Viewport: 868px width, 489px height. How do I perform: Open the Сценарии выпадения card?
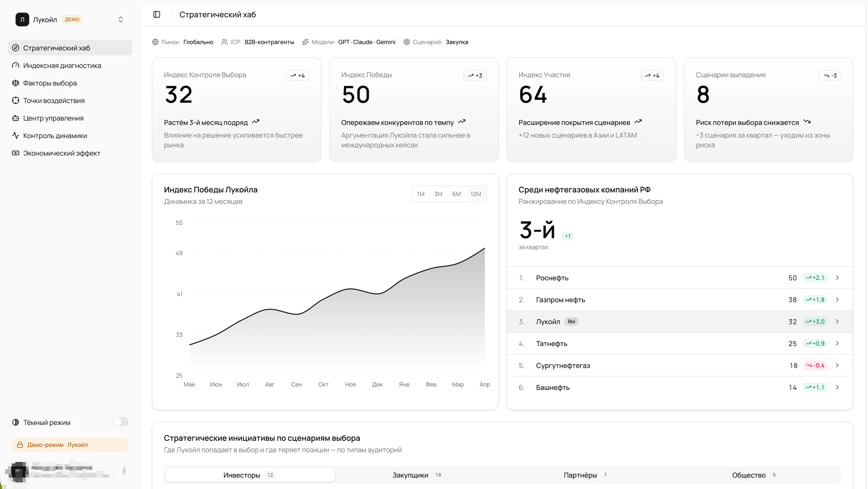point(769,110)
